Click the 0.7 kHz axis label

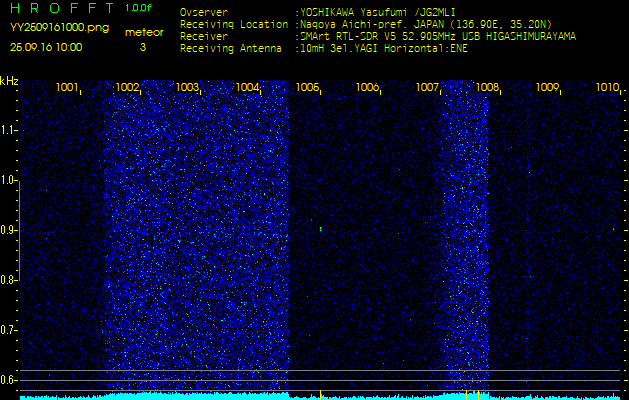[x=8, y=330]
